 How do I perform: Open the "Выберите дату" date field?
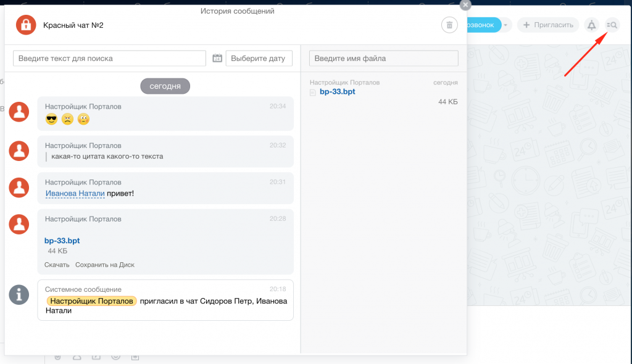[259, 58]
